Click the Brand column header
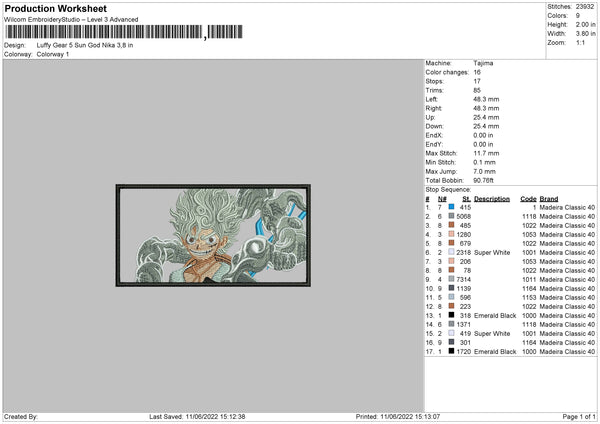Screen dimensions: 600x424 coord(549,199)
